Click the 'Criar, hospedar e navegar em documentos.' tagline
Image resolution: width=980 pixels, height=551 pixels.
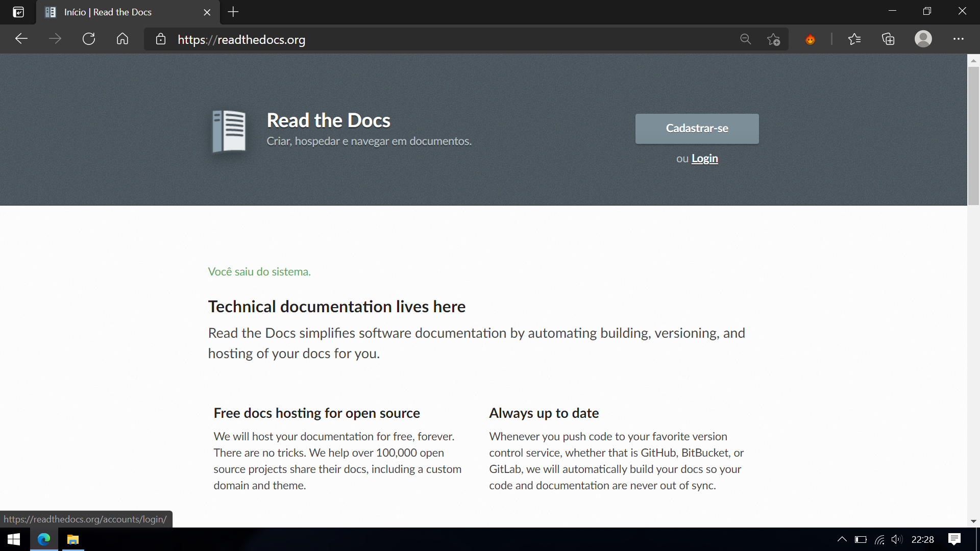369,141
